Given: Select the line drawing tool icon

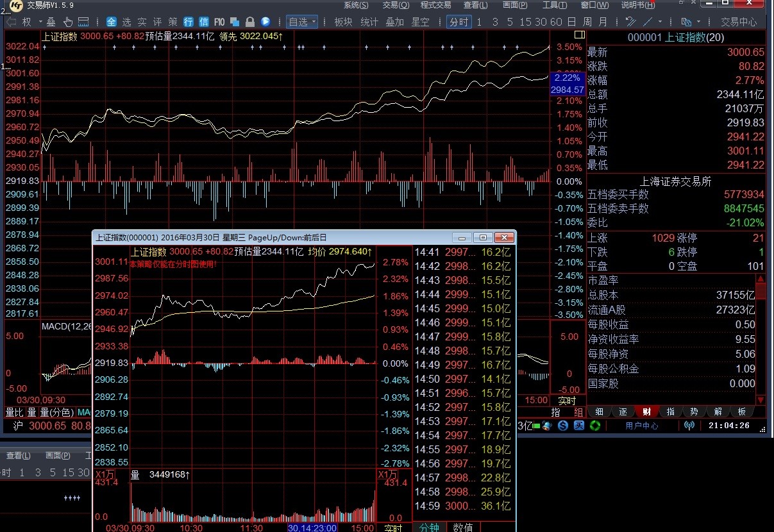Looking at the screenshot, I should [x=648, y=22].
